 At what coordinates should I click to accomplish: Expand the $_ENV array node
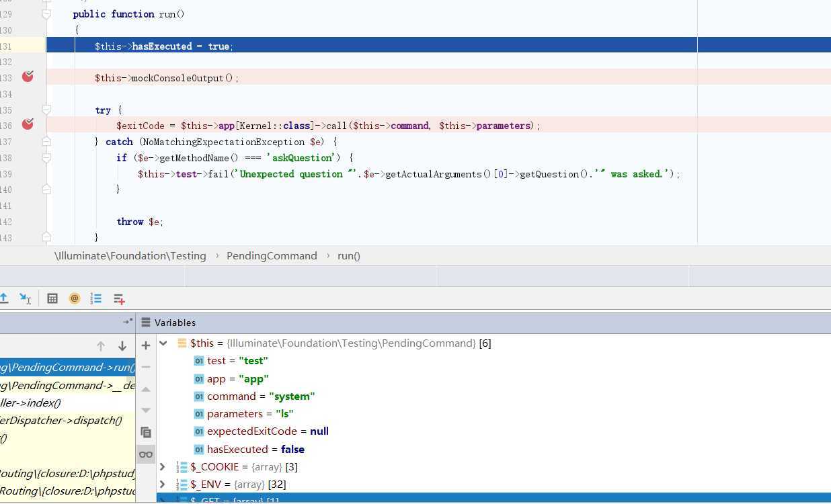(x=163, y=484)
